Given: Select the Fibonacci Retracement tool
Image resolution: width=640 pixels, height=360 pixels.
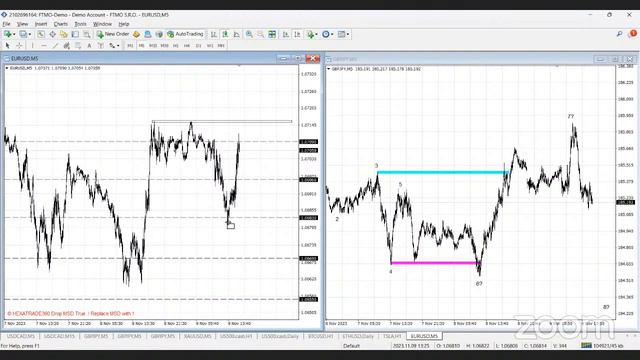Looking at the screenshot, I should coord(78,46).
